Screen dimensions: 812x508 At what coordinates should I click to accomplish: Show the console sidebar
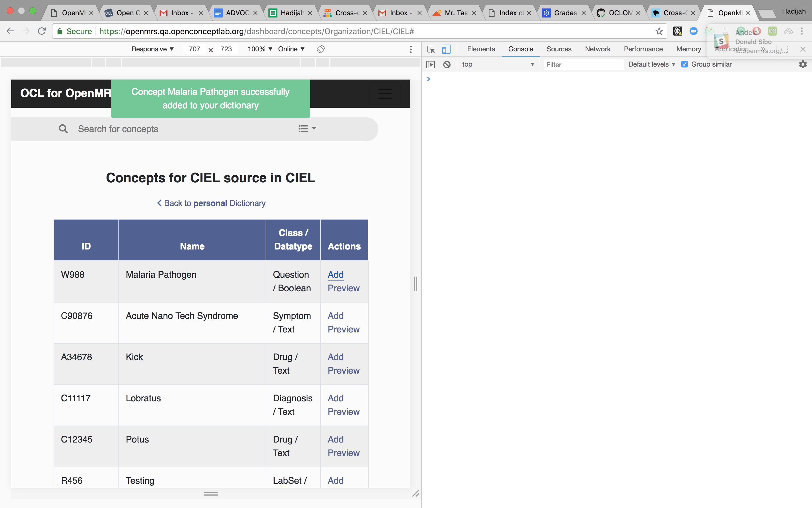(x=431, y=65)
